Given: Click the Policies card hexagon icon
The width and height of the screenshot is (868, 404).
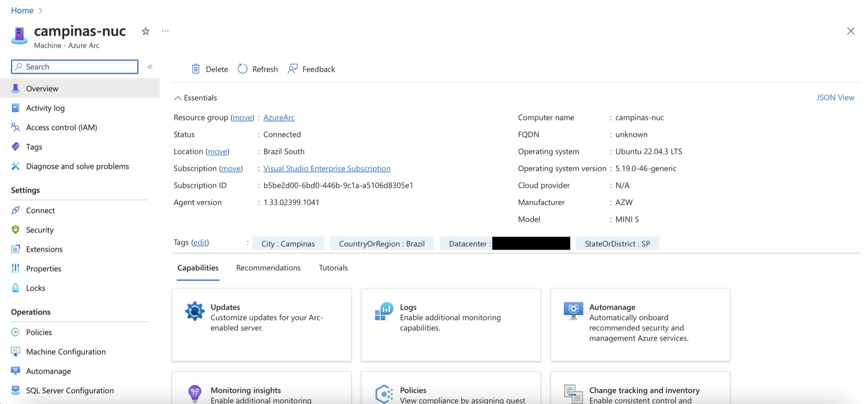Looking at the screenshot, I should pyautogui.click(x=384, y=394).
